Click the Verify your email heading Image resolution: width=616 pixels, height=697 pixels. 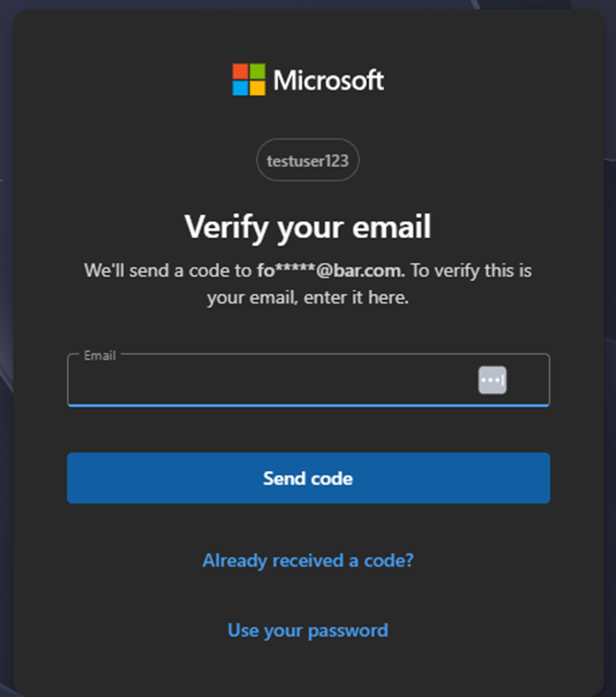coord(308,227)
